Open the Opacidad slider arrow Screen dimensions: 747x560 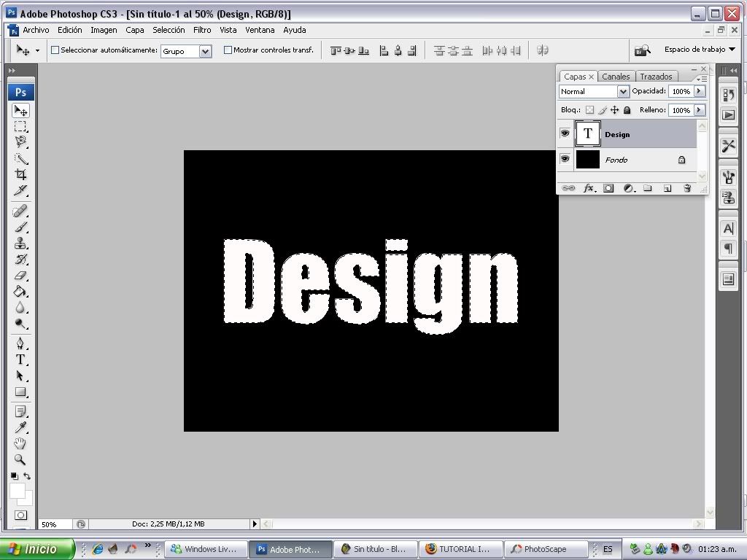699,91
